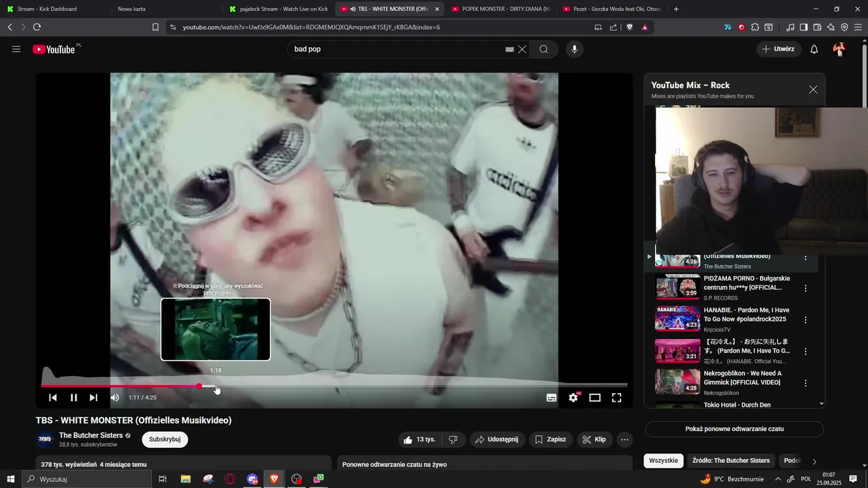Skip to next video in playlist
The width and height of the screenshot is (868, 488).
94,398
